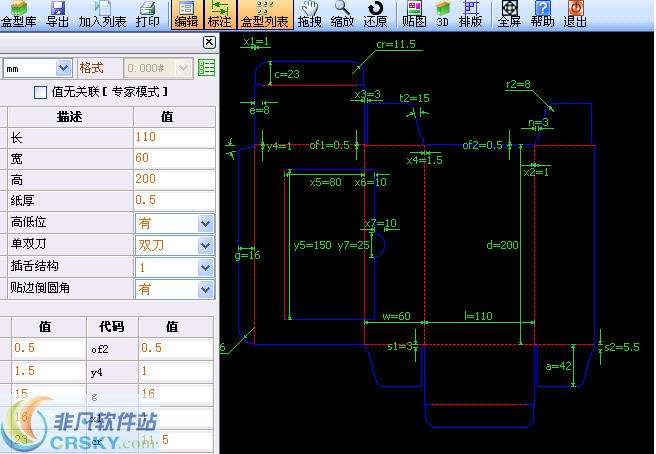Click the of2 value field 0.5
The width and height of the screenshot is (656, 454).
pyautogui.click(x=176, y=348)
